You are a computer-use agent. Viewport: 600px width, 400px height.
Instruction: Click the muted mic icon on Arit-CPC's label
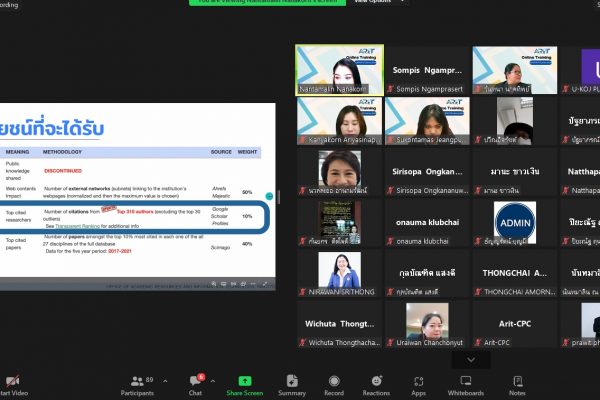tap(478, 343)
